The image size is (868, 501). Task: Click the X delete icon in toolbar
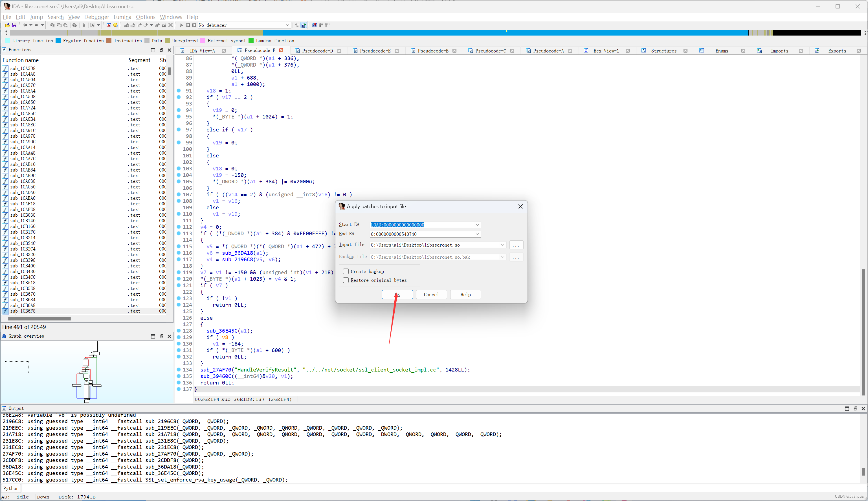(x=170, y=25)
